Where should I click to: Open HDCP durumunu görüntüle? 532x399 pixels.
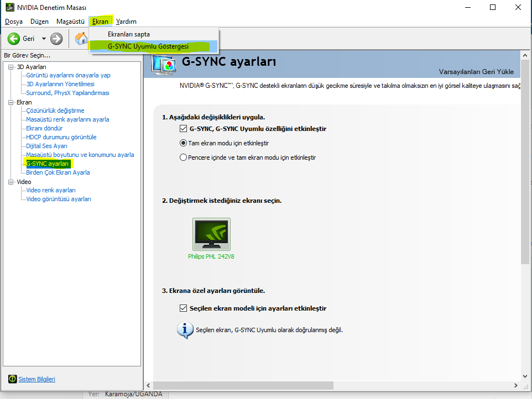click(61, 137)
